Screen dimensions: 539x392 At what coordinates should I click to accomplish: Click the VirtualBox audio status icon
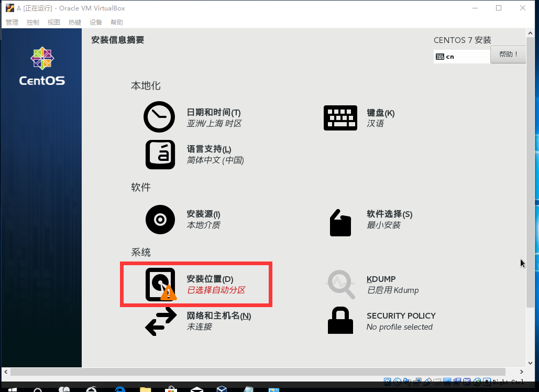click(408, 382)
